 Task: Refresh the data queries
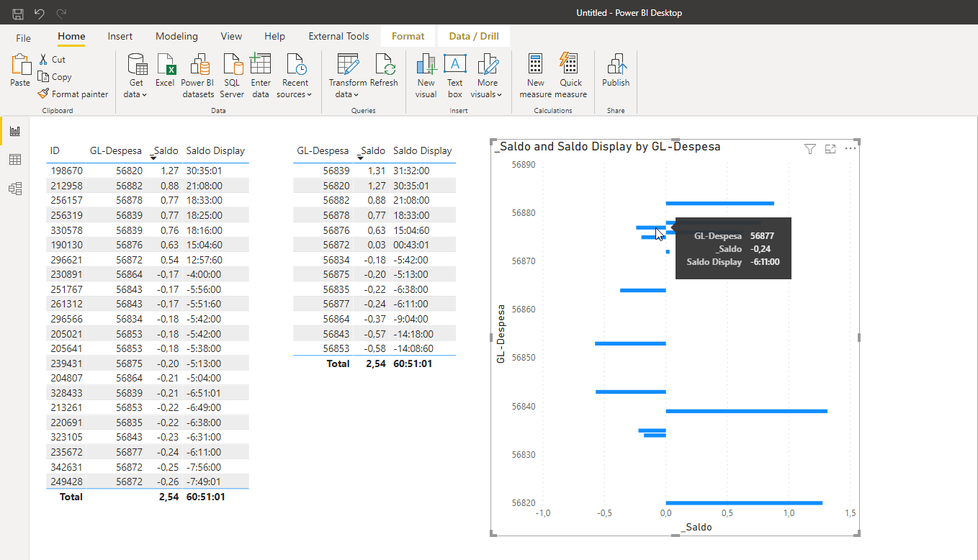(384, 71)
